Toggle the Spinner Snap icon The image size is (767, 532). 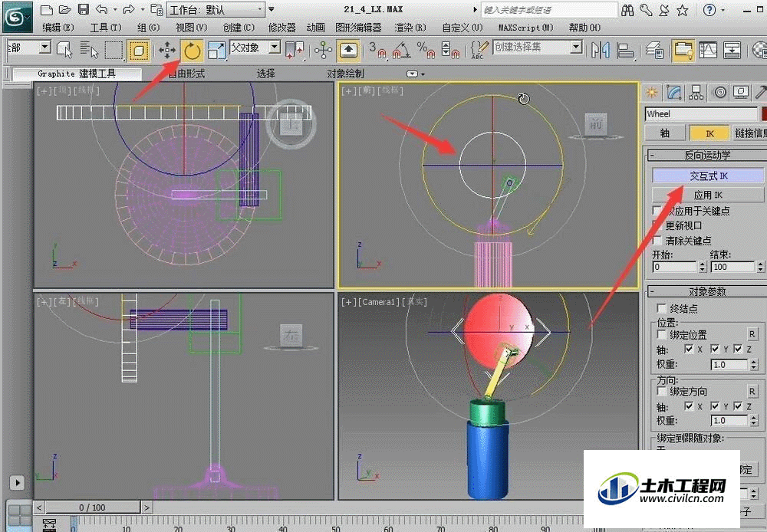[450, 50]
